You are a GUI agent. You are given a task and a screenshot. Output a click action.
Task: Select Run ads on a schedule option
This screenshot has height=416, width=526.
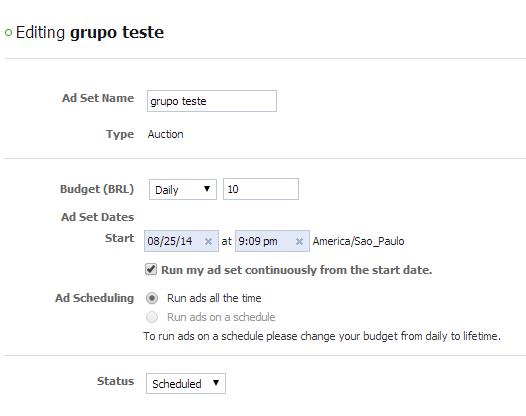(x=152, y=317)
